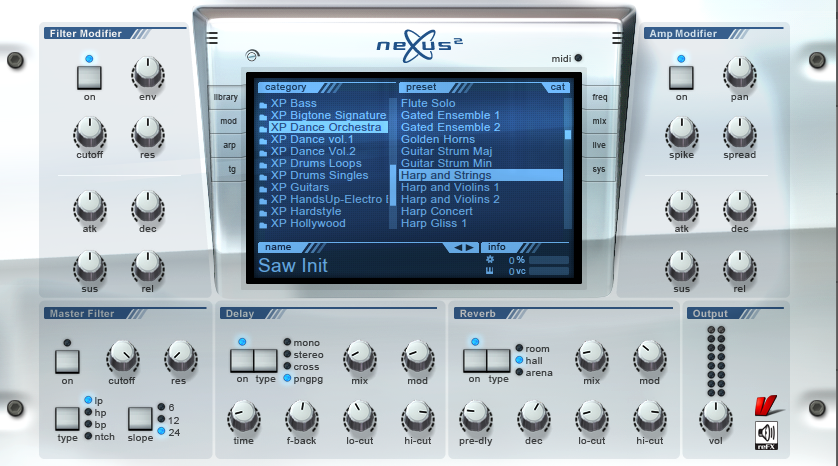Select the room reverb type
838x466 pixels.
(x=533, y=348)
